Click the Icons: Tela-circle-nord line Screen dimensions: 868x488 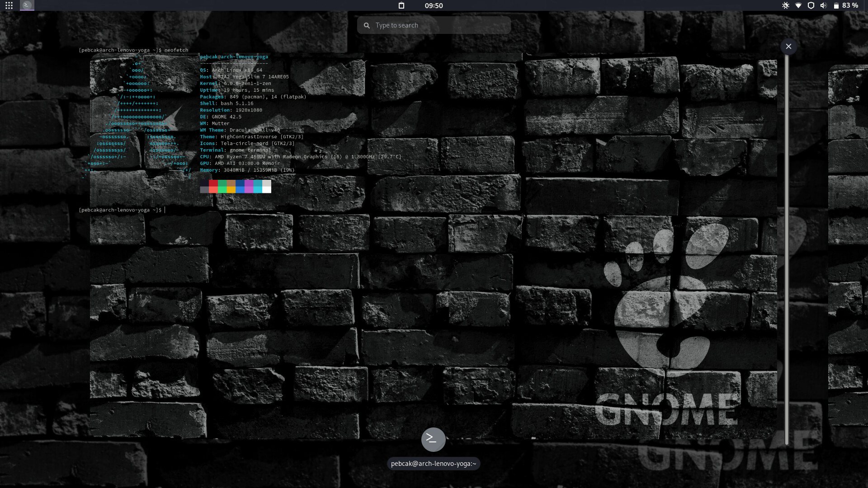pos(247,143)
